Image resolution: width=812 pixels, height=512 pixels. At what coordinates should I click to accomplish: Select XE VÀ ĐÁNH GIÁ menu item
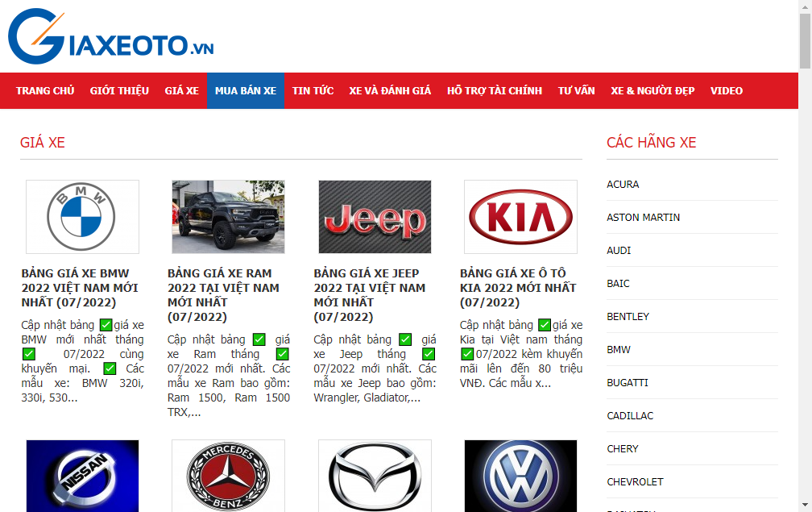[x=390, y=90]
